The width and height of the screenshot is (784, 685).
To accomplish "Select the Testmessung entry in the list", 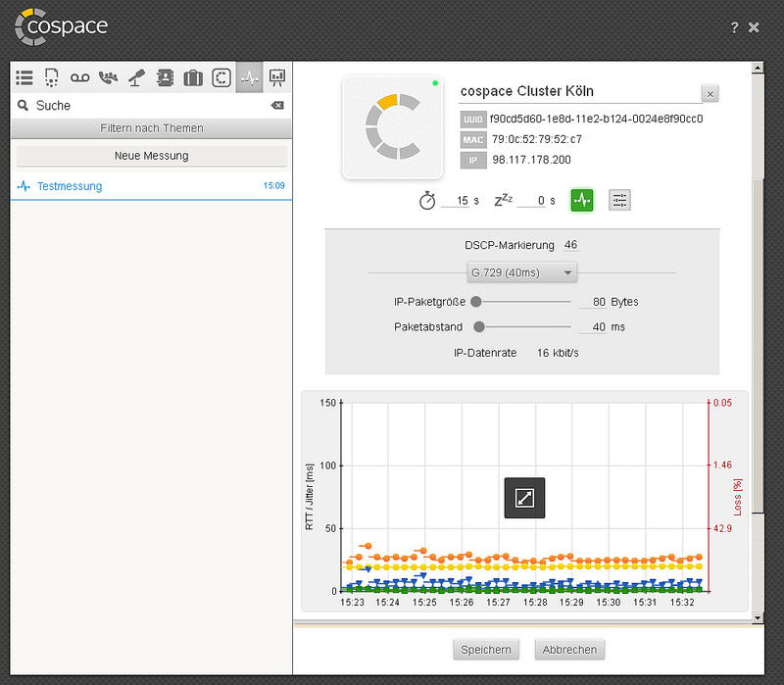I will point(151,186).
